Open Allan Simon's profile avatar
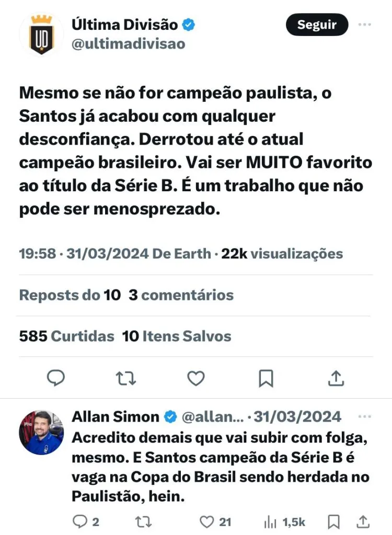Screen dimensions: 392x535 tap(41, 432)
